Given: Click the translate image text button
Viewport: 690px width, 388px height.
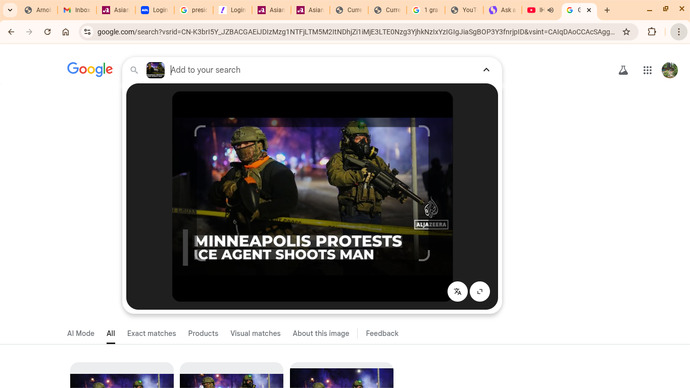Looking at the screenshot, I should [458, 292].
